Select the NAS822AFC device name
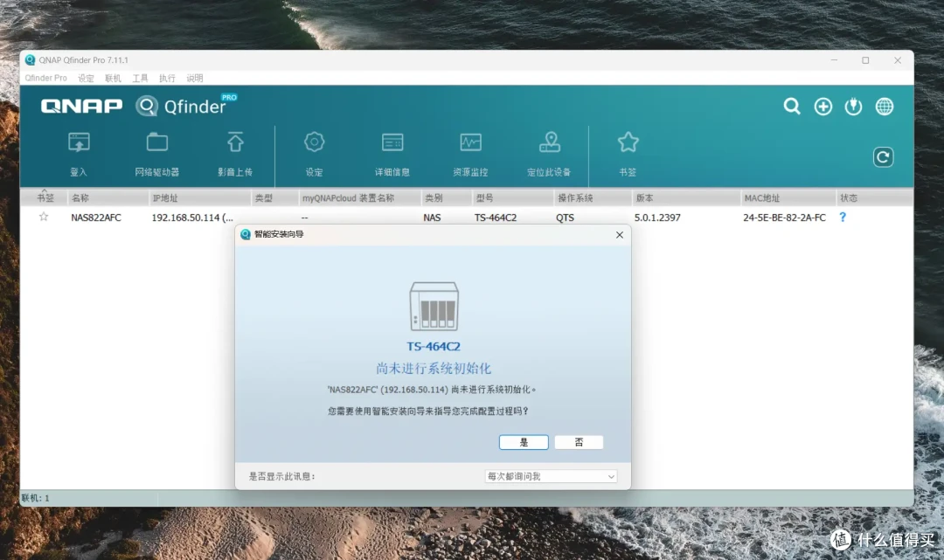This screenshot has height=560, width=944. (x=96, y=218)
